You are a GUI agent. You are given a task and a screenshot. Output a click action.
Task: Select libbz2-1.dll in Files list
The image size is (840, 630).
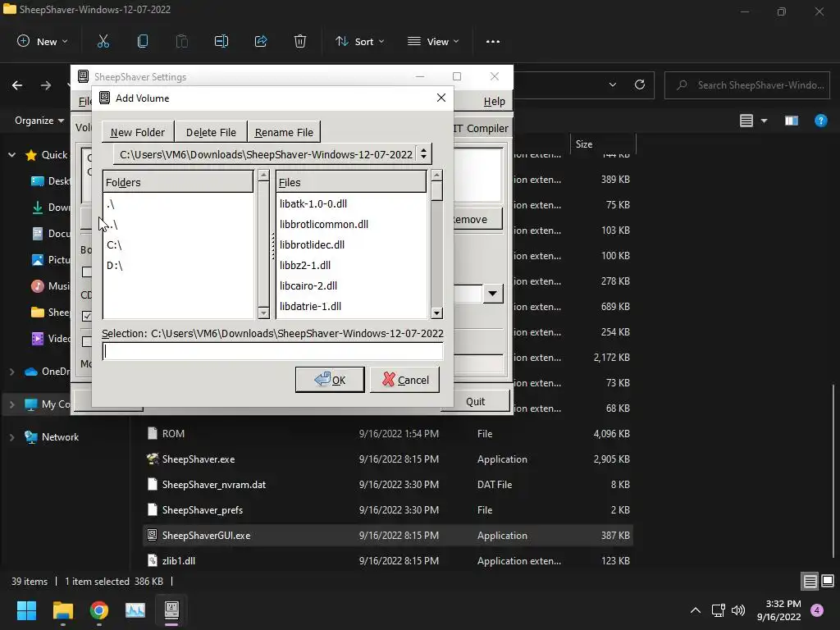point(351,265)
